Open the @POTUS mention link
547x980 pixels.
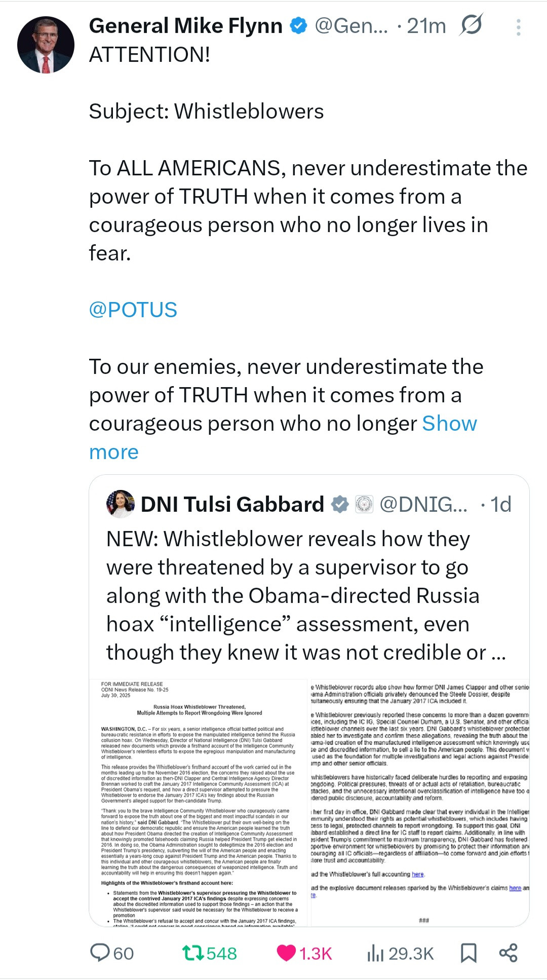tap(133, 310)
